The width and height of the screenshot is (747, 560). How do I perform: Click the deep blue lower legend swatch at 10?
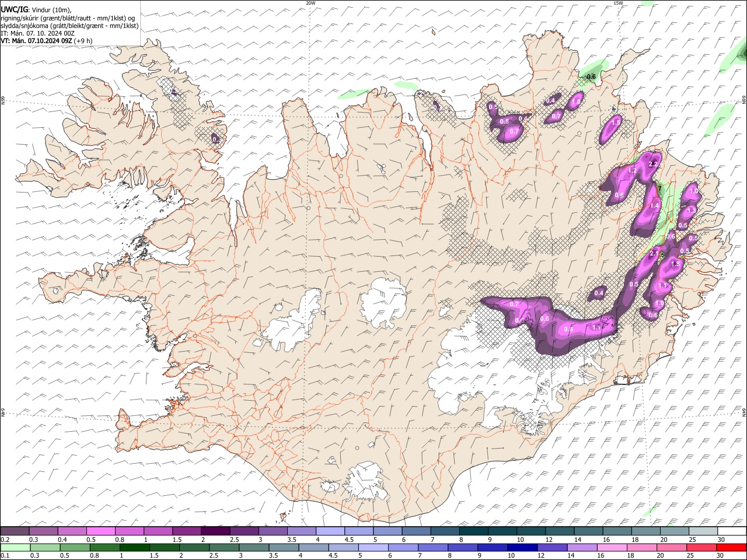(x=522, y=547)
